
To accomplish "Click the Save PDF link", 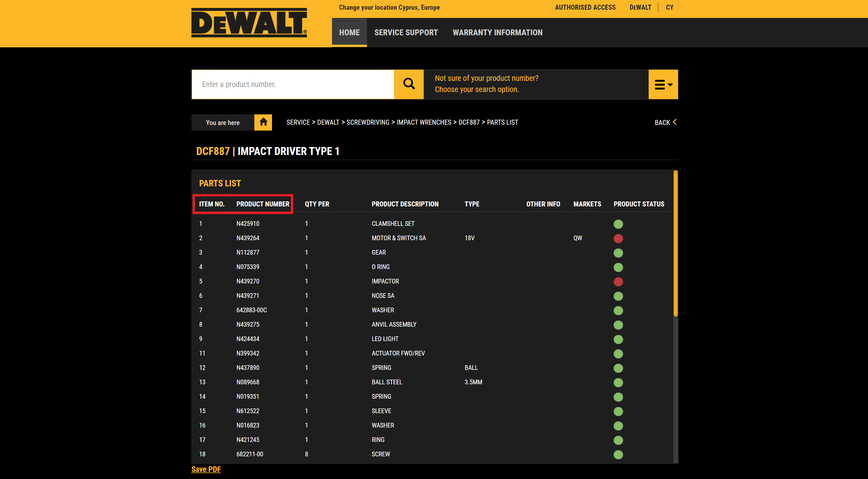I will [206, 469].
